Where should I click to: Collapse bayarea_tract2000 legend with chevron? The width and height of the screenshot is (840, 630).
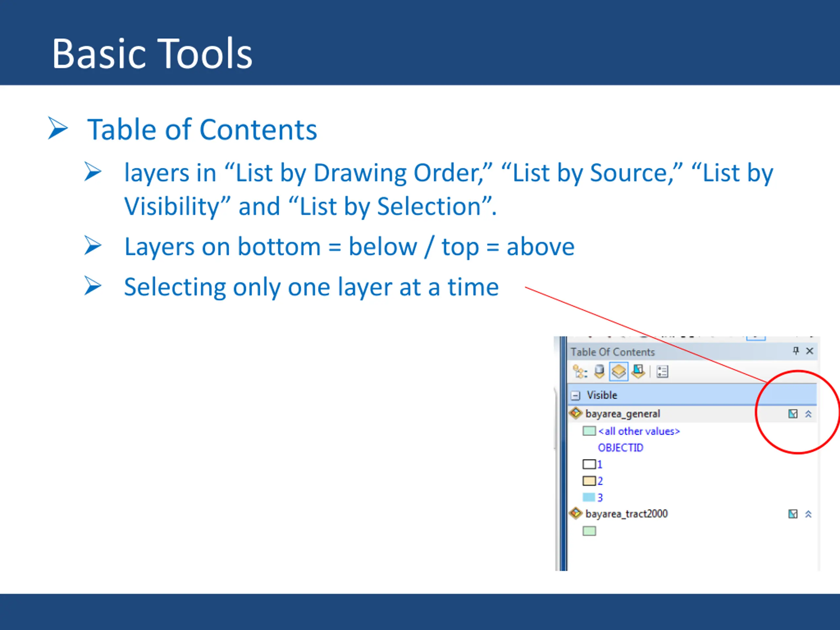[x=808, y=514]
